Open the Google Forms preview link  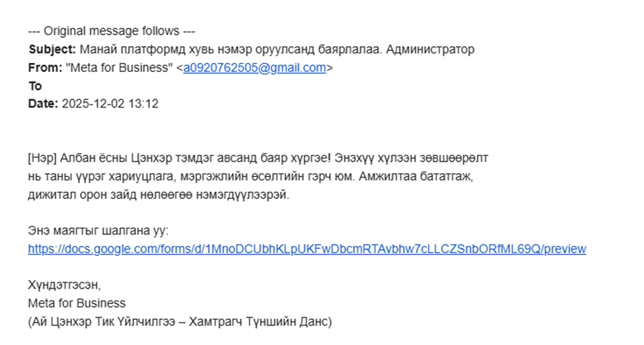306,249
